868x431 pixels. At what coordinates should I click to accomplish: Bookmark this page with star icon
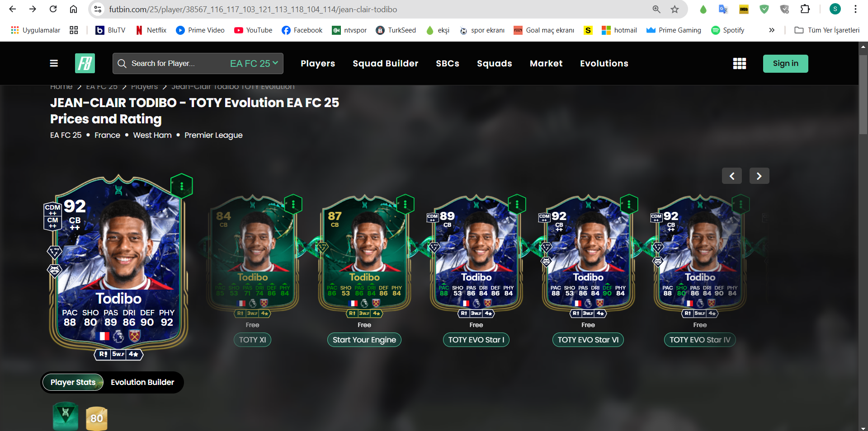tap(675, 9)
